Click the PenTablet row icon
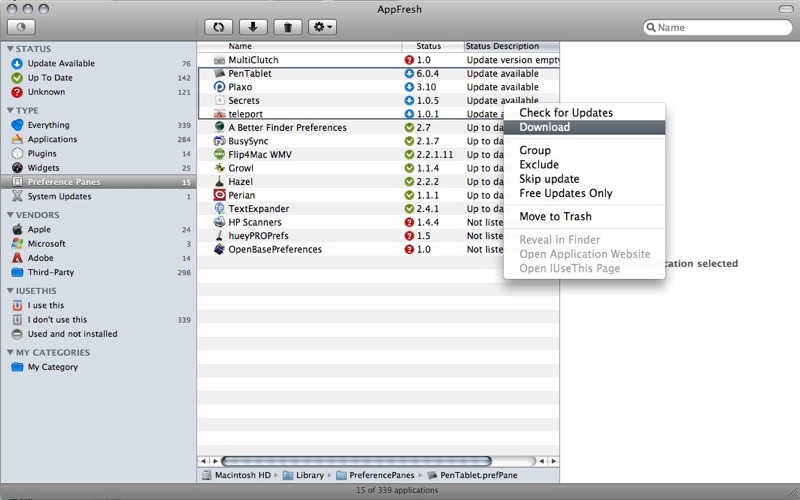 [x=219, y=73]
